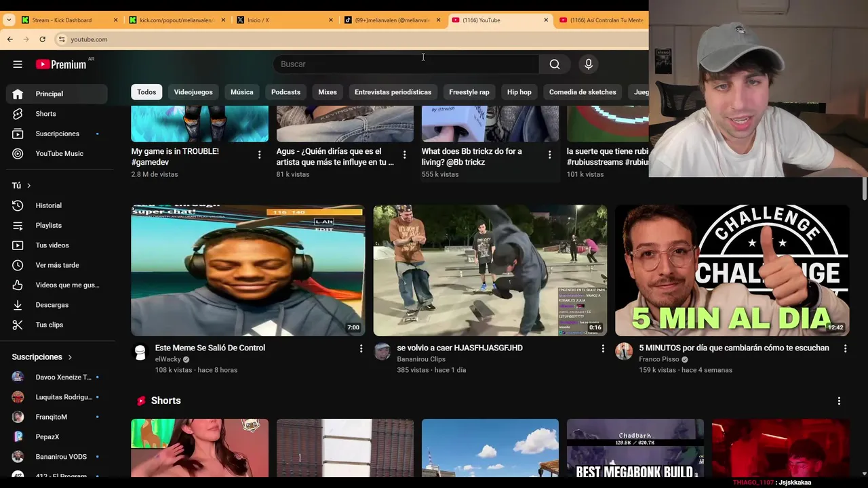Open Davoo Xeneize subscription channel
Image resolution: width=868 pixels, height=488 pixels.
coord(57,378)
